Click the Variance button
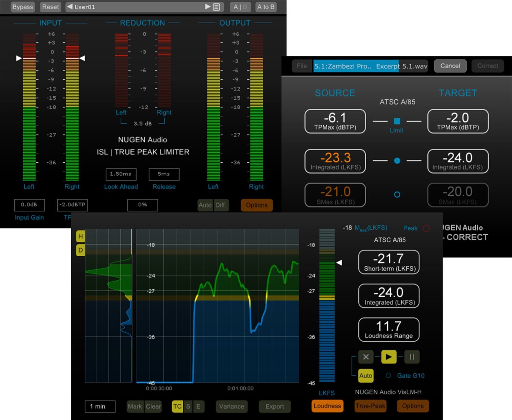 (x=232, y=406)
